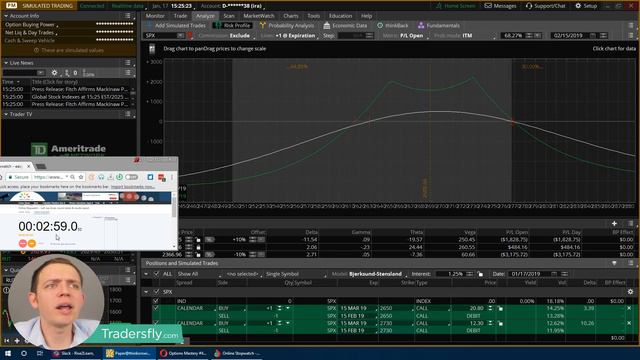This screenshot has height=360, width=640.
Task: Open Economic Data subtab
Action: click(x=345, y=25)
